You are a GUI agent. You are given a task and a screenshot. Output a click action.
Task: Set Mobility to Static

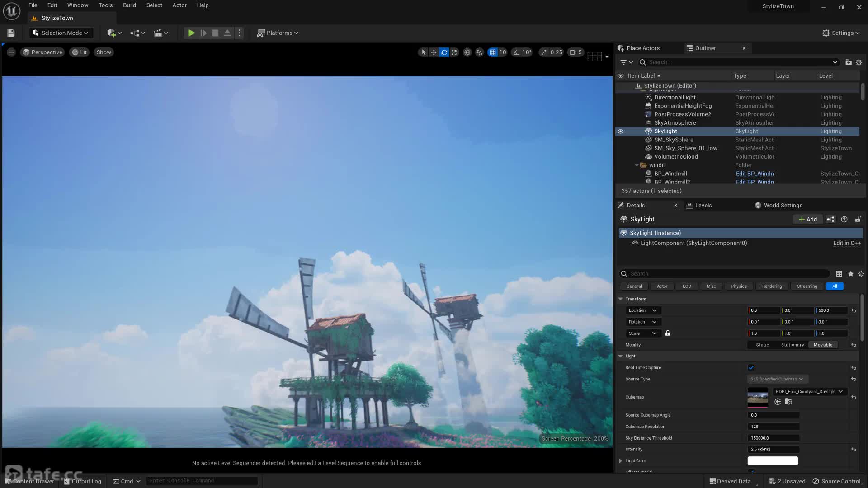[x=762, y=345]
